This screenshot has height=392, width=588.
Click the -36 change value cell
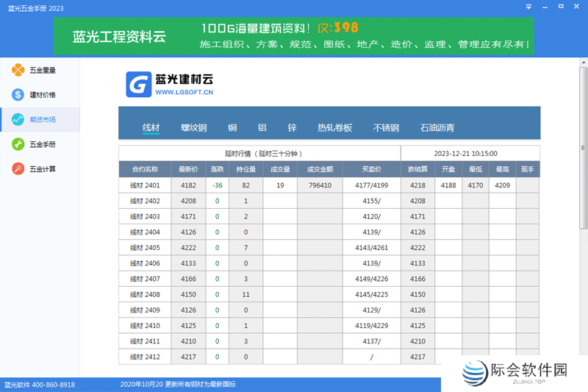click(217, 185)
